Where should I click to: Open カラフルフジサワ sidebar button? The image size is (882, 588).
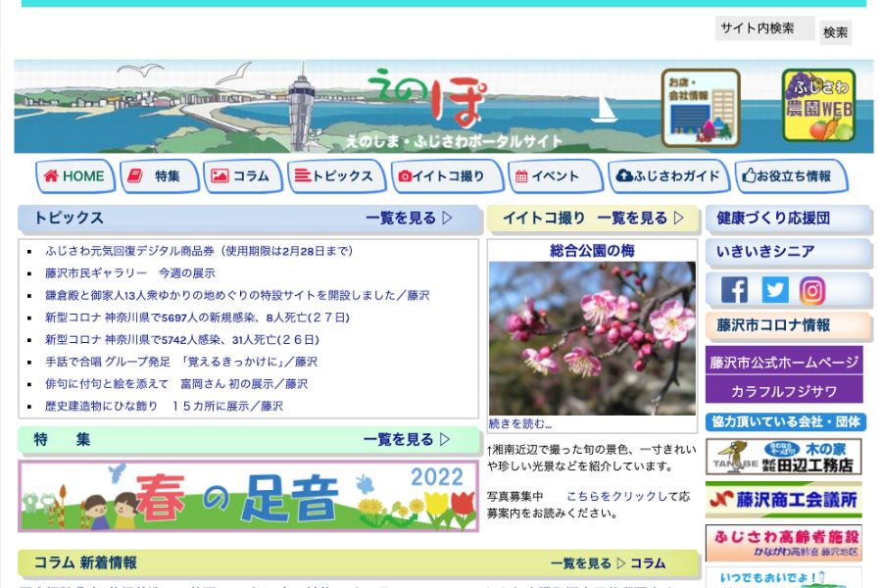pyautogui.click(x=784, y=390)
